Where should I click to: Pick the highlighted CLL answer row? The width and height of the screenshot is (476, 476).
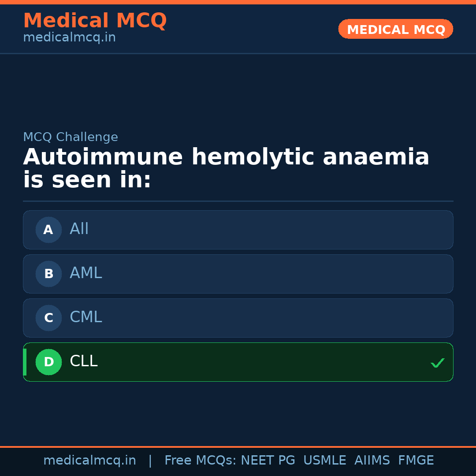coord(238,362)
